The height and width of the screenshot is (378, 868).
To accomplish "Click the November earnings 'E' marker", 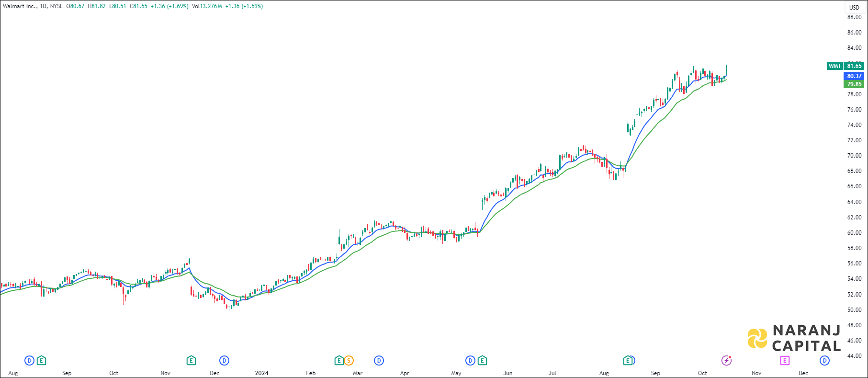I will coord(191,360).
